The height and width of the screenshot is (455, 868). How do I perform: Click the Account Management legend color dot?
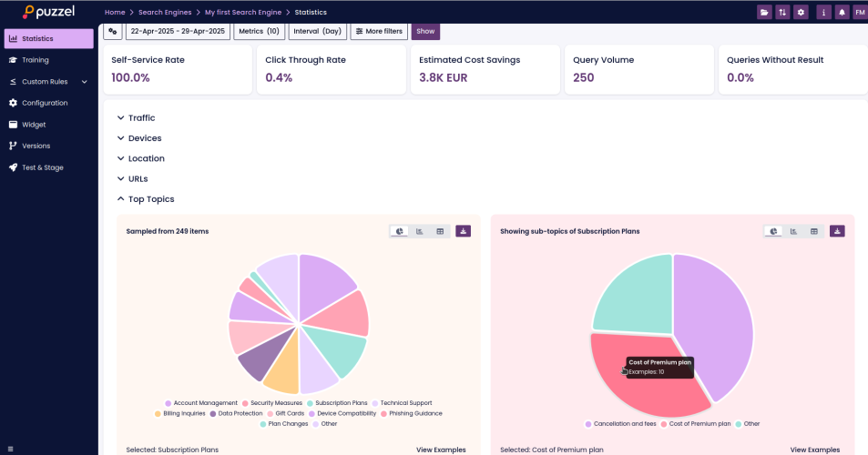pyautogui.click(x=168, y=403)
